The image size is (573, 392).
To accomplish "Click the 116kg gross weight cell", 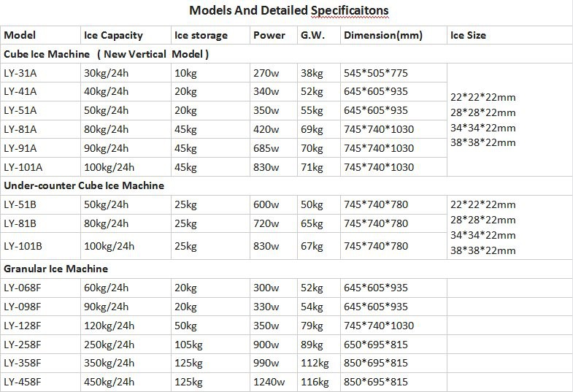I will (315, 383).
